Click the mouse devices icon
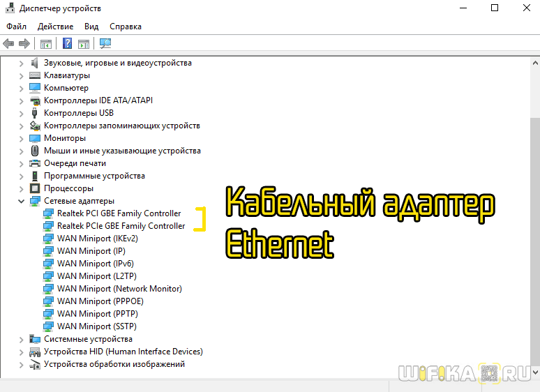The image size is (540, 392). [35, 151]
